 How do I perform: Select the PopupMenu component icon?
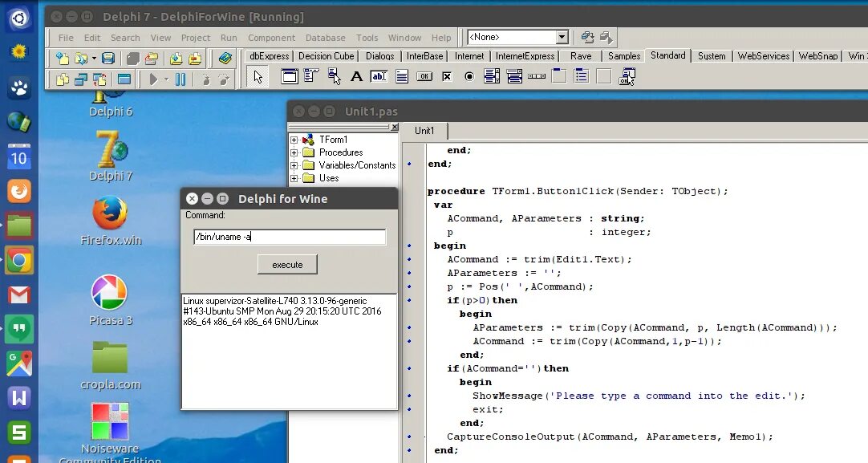334,76
